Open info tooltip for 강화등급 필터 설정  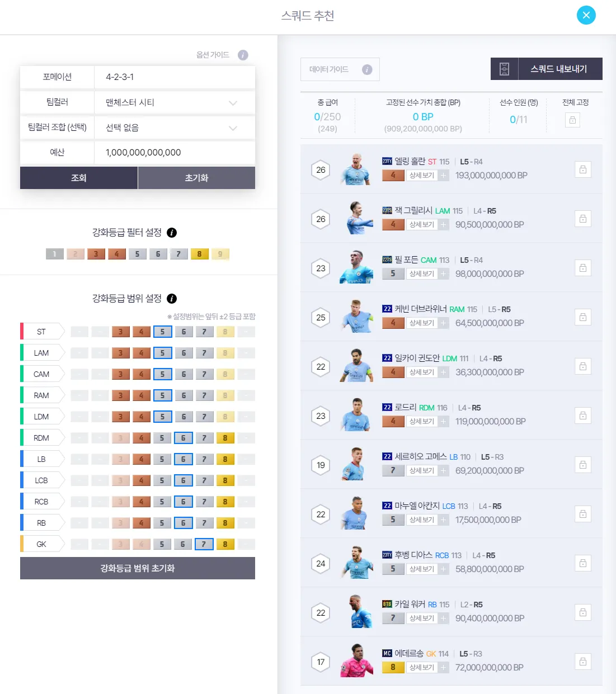[x=172, y=233]
